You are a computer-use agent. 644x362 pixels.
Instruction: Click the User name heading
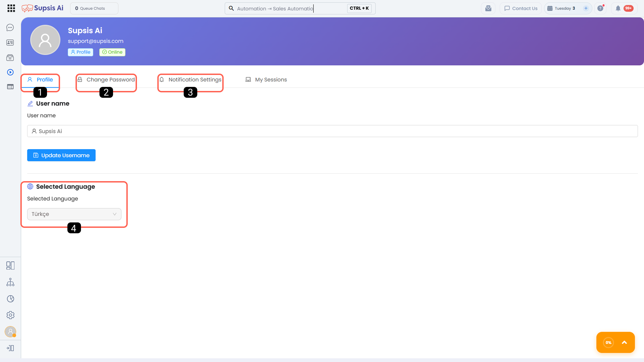pos(53,103)
